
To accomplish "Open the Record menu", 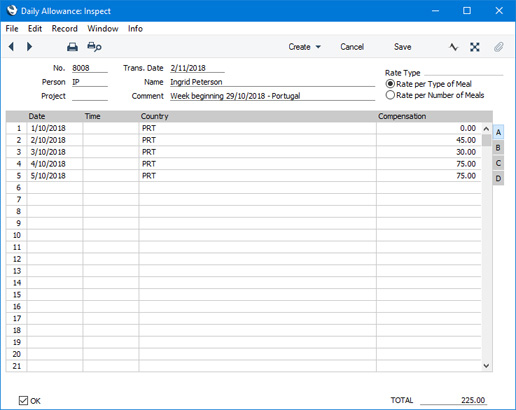I will pyautogui.click(x=65, y=29).
